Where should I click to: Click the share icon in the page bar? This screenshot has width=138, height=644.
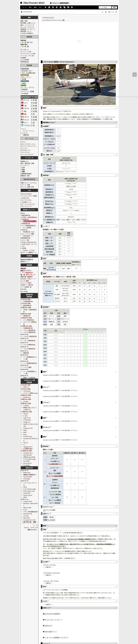102,12
